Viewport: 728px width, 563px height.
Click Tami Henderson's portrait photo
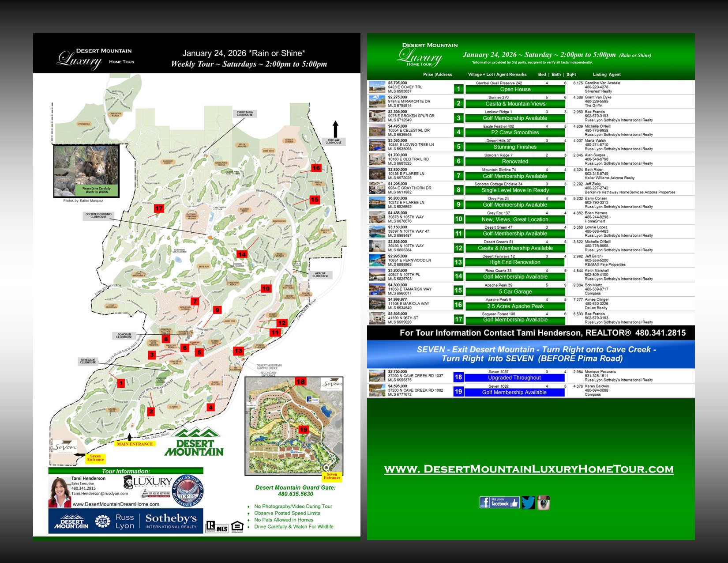pos(59,492)
